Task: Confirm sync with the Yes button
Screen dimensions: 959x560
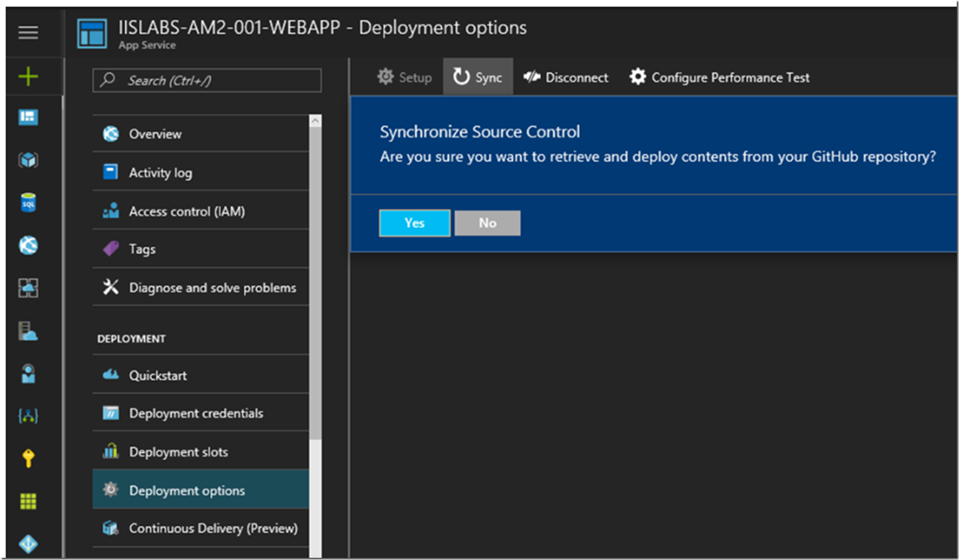Action: tap(415, 223)
